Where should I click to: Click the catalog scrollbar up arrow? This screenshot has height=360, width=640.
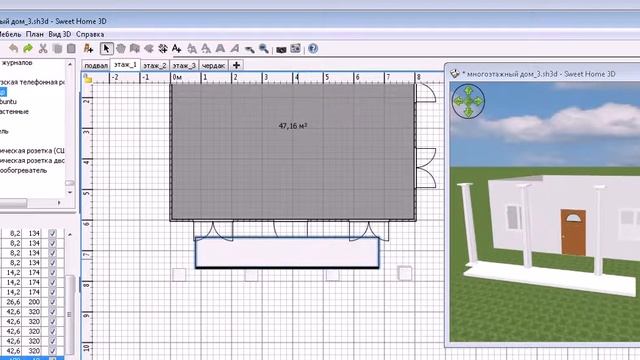pyautogui.click(x=70, y=64)
